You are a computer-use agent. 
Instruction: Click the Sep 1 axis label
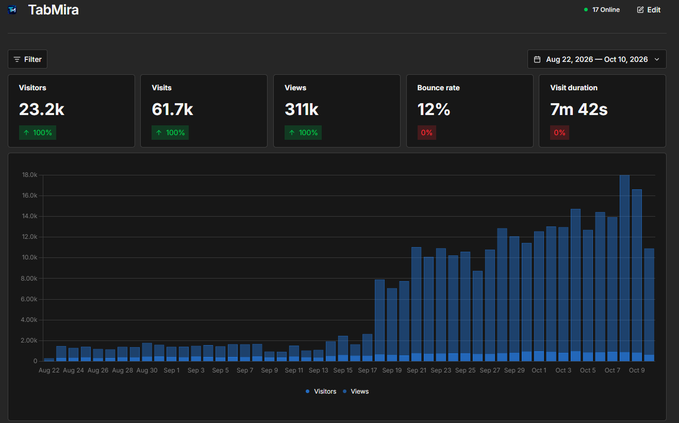pyautogui.click(x=171, y=370)
